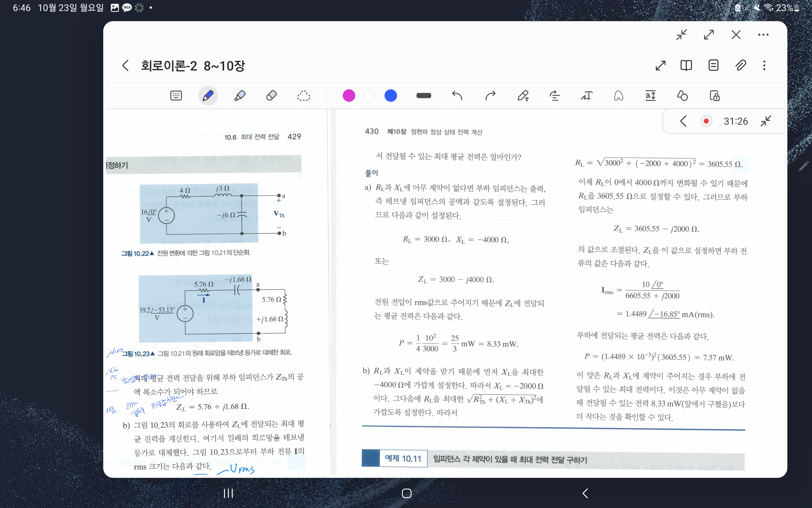812x508 pixels.
Task: Select the Lasso selection tool
Action: pyautogui.click(x=303, y=96)
